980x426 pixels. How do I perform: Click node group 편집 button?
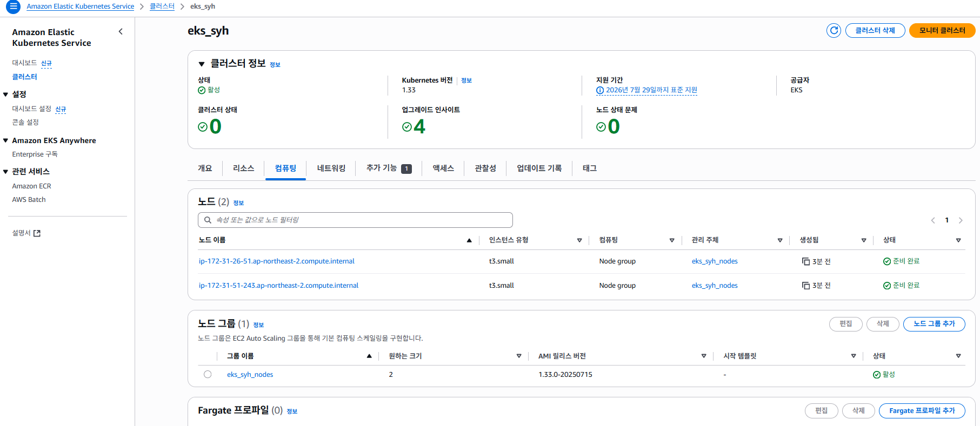point(846,324)
